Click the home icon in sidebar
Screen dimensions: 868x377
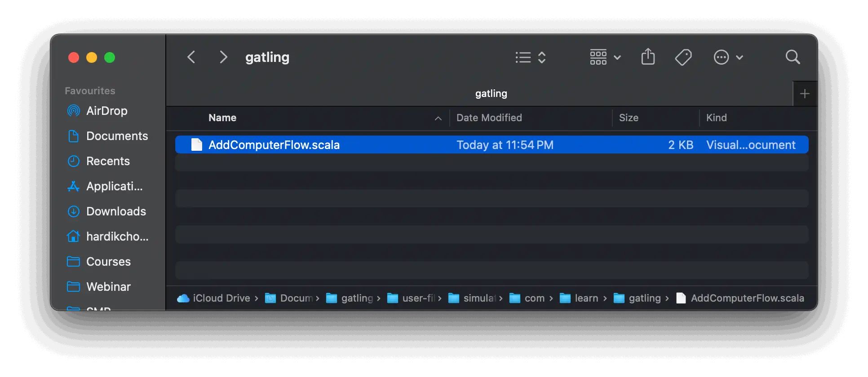73,236
